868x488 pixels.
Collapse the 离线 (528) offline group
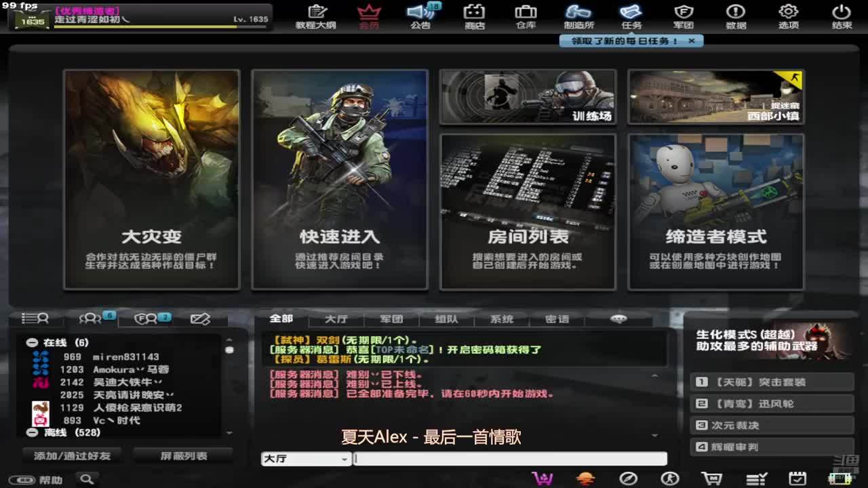[32, 432]
